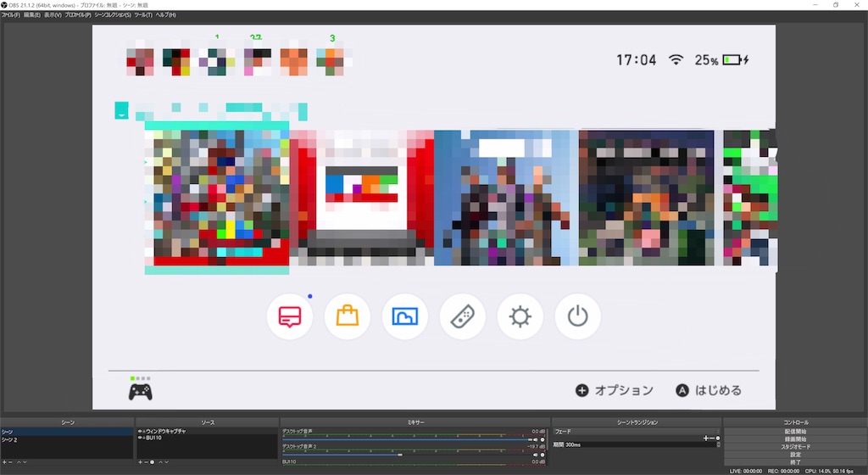Open source properties gear icon

(x=153, y=462)
